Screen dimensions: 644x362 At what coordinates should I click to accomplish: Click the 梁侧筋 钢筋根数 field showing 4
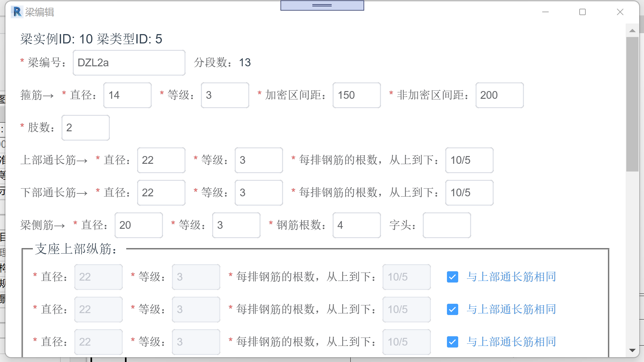point(356,225)
